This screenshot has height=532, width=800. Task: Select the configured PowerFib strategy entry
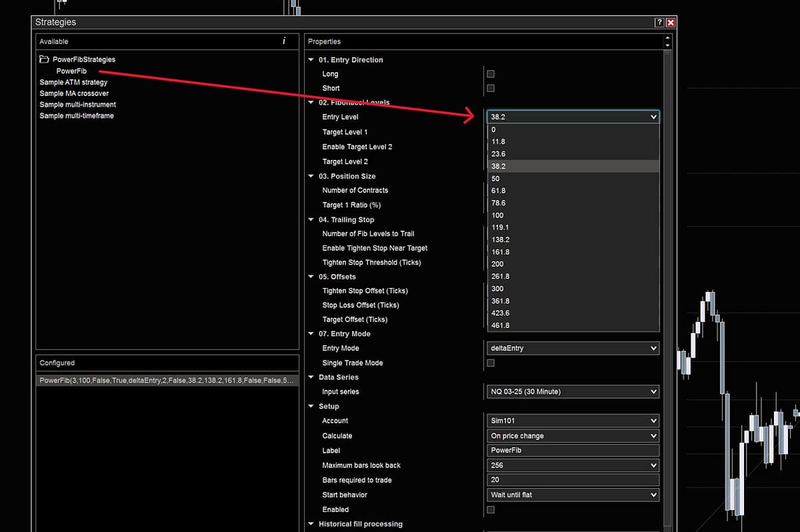coord(167,380)
